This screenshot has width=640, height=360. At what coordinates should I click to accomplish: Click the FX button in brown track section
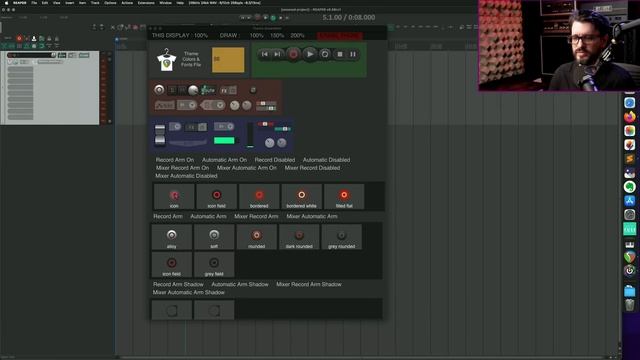224,90
